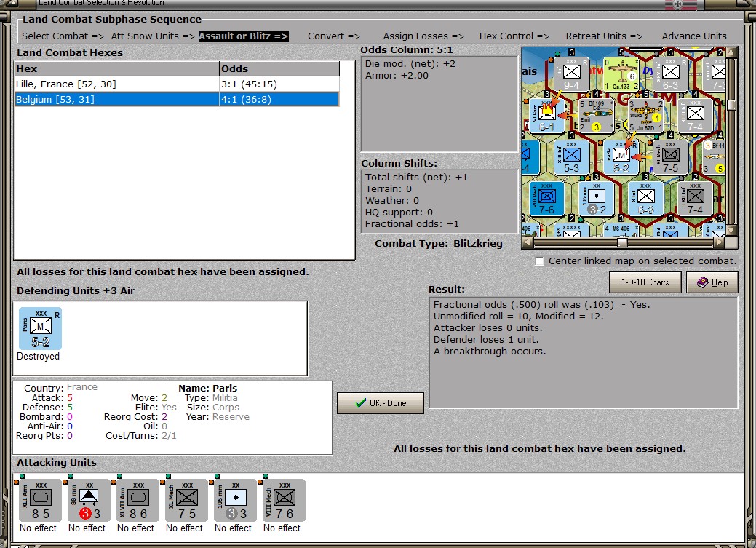Viewport: 756px width, 548px height.
Task: Go to Hex Control subphase
Action: (514, 36)
